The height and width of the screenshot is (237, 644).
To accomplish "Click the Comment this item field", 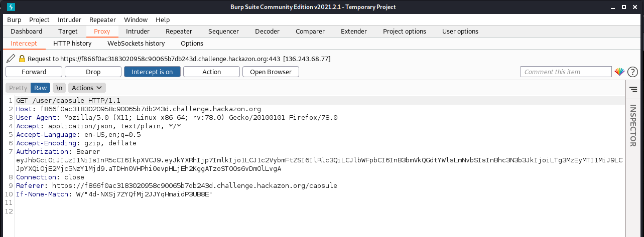I will click(566, 72).
